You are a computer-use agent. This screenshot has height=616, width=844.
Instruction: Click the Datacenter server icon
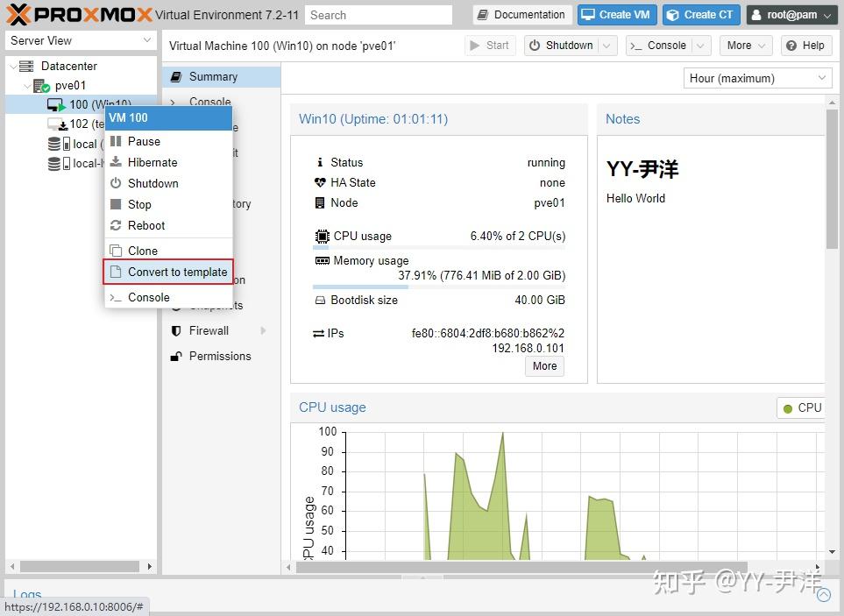pyautogui.click(x=26, y=67)
